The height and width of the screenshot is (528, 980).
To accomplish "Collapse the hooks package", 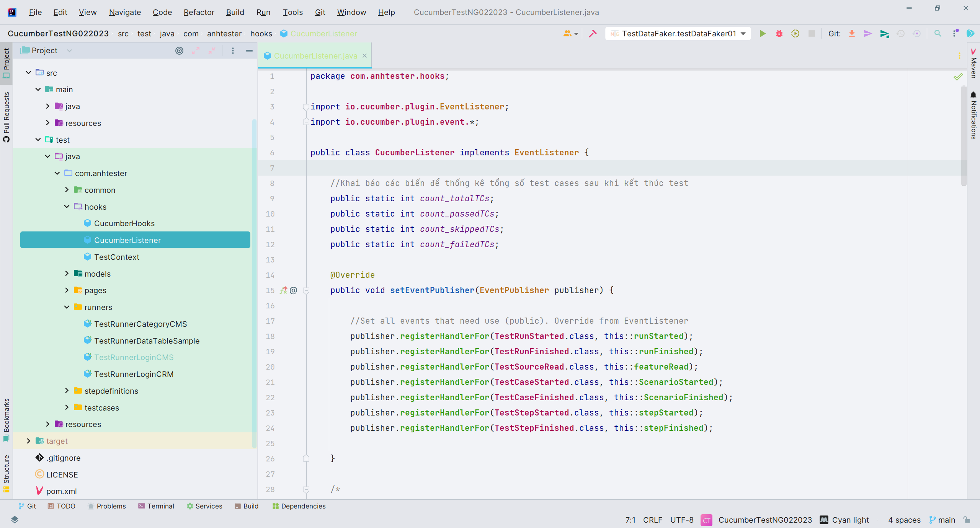I will point(67,207).
